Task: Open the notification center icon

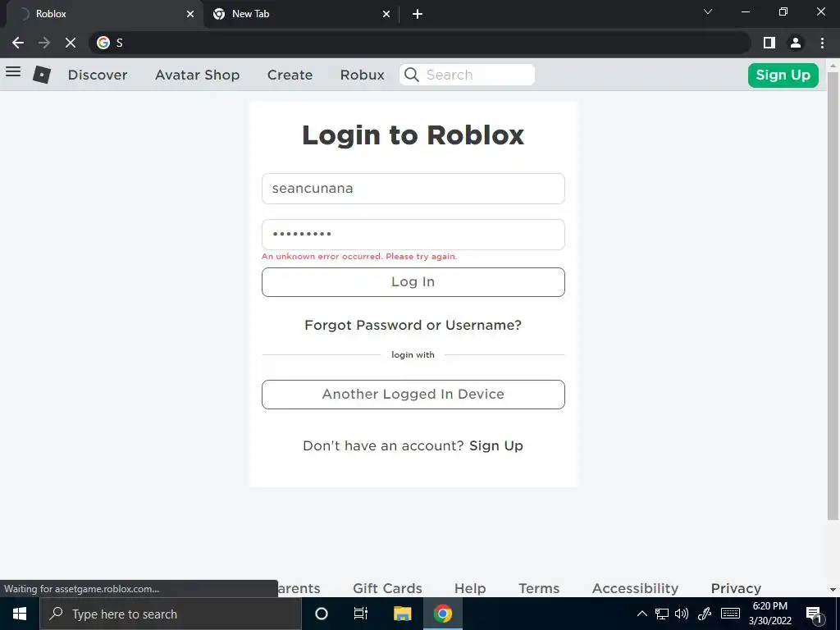Action: [x=814, y=614]
